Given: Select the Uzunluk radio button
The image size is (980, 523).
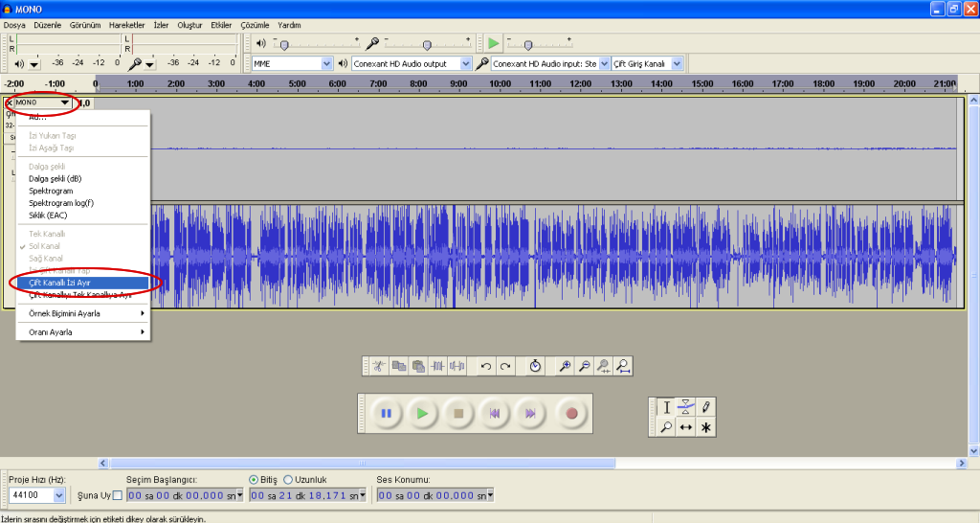Looking at the screenshot, I should tap(288, 480).
